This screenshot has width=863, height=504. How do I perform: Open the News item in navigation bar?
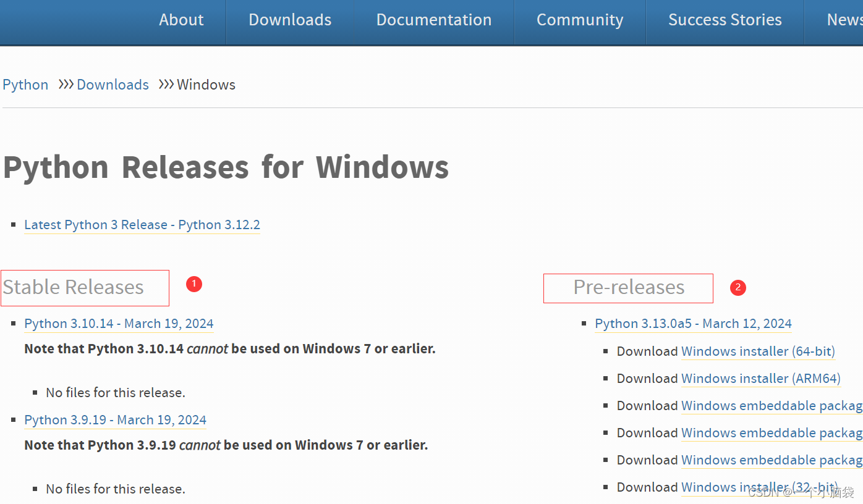(x=844, y=20)
